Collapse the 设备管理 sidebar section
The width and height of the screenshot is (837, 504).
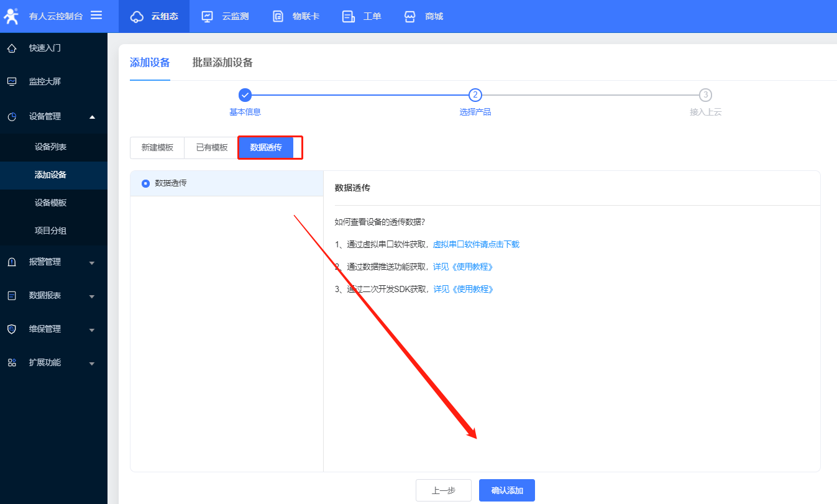click(x=92, y=117)
